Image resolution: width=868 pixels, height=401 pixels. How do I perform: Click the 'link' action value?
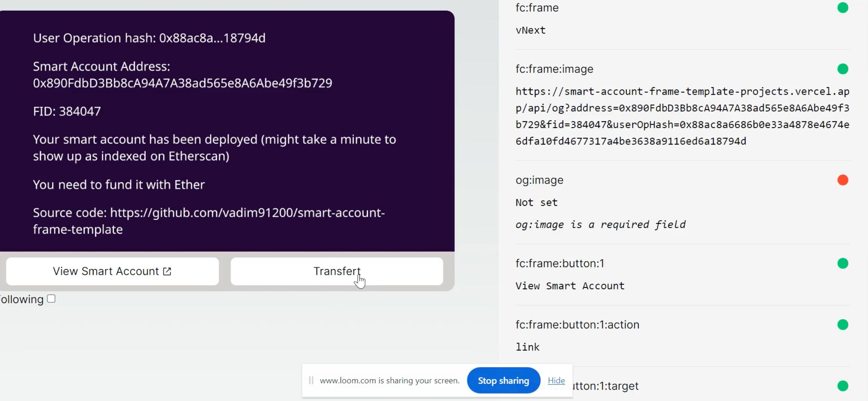(x=527, y=347)
